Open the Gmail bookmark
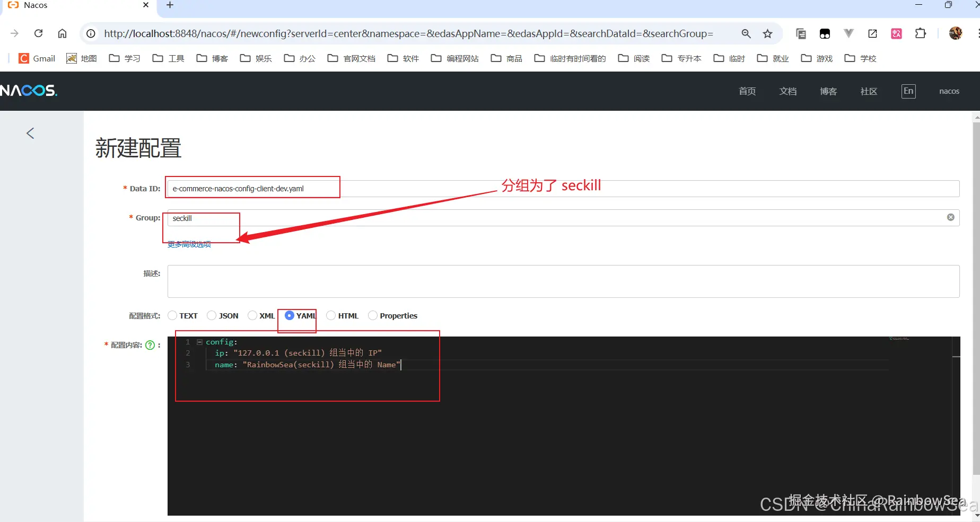The width and height of the screenshot is (980, 522). click(37, 58)
